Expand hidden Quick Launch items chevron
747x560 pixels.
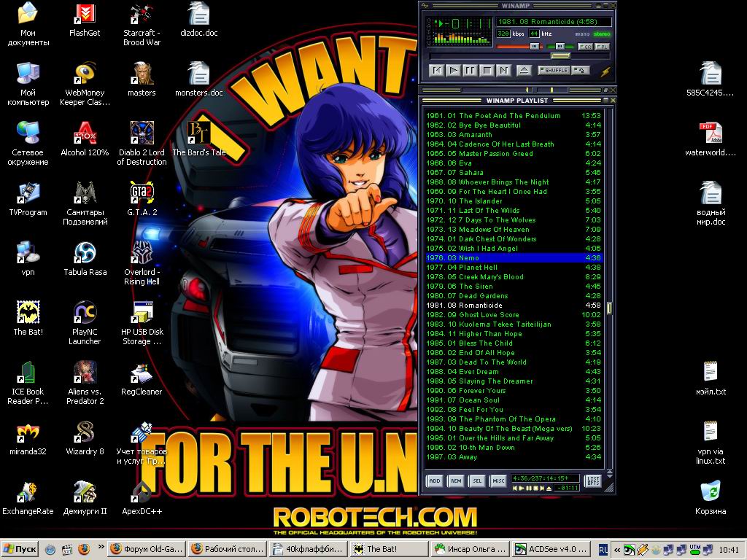tap(101, 547)
